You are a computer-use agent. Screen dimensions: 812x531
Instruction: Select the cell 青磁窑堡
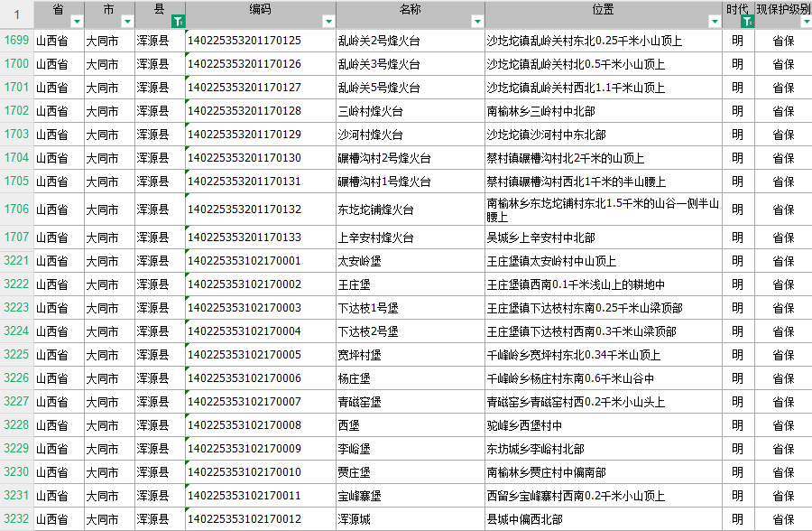411,402
